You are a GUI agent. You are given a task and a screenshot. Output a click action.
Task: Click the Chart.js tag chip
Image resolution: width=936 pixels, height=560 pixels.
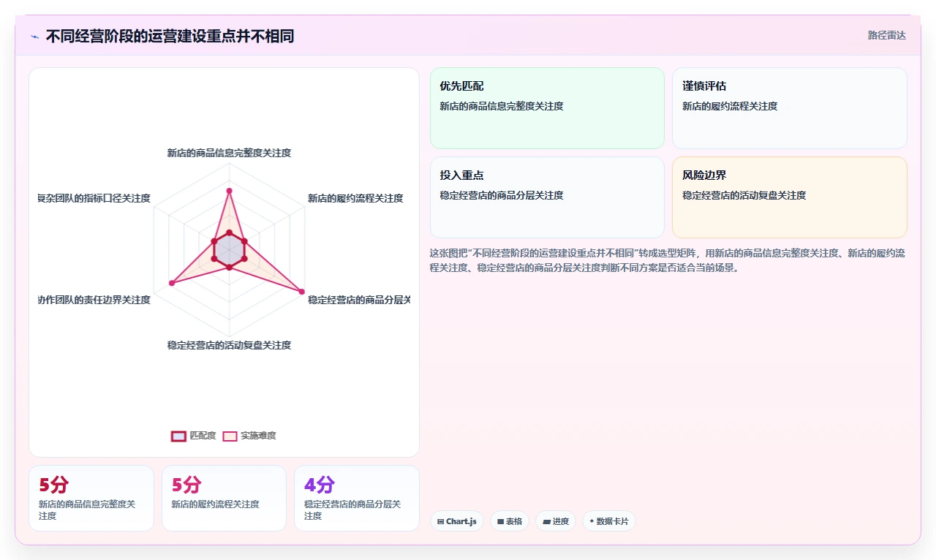pyautogui.click(x=457, y=521)
